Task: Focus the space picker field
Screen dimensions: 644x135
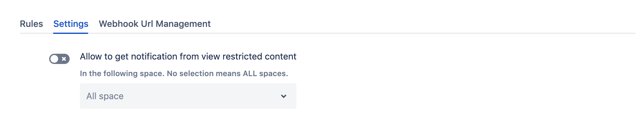Action: click(179, 96)
